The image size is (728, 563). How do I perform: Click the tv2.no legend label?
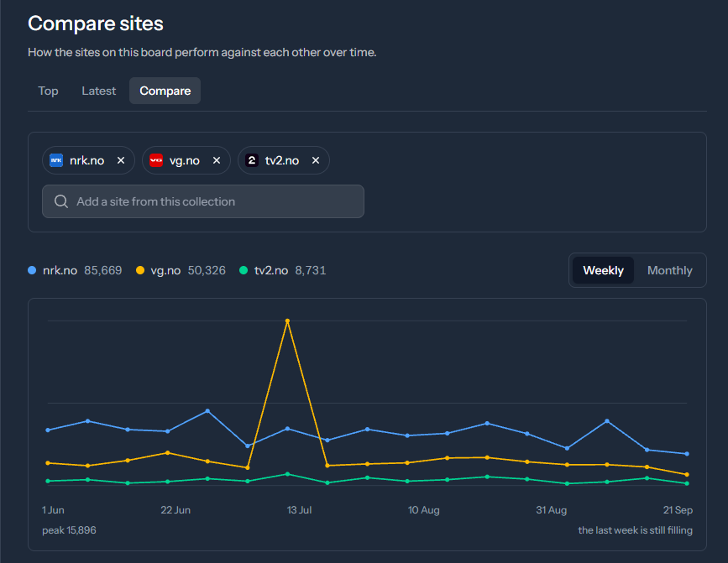271,270
